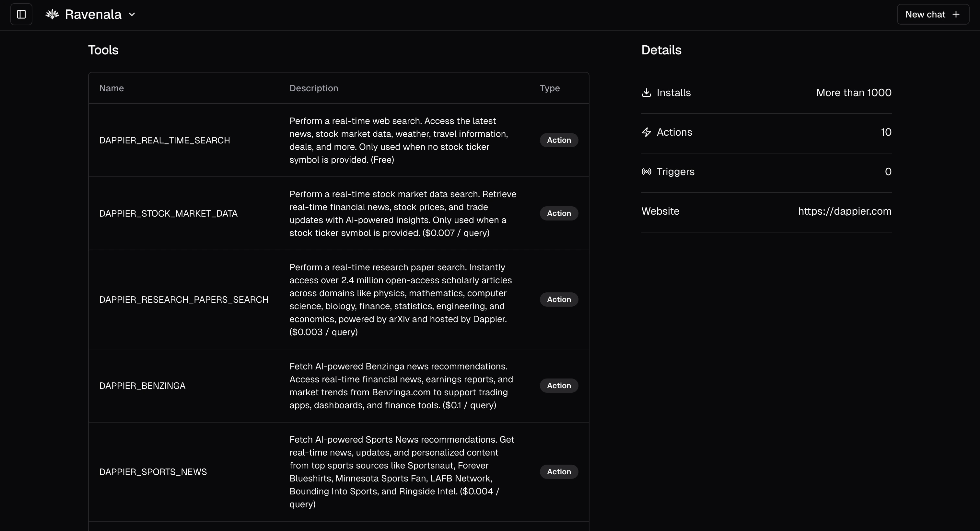Click the Triggers broadcast icon

(646, 172)
